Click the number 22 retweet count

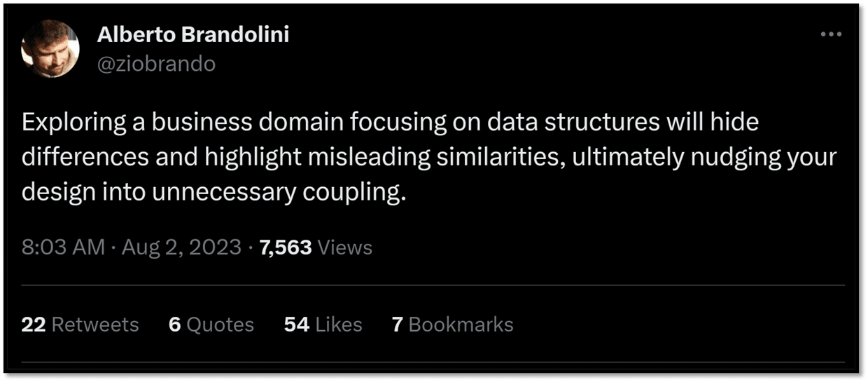(x=34, y=325)
